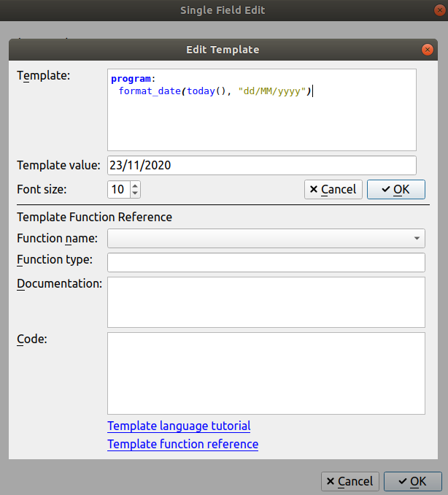Increase font size with up arrow
The image size is (448, 495).
[135, 185]
